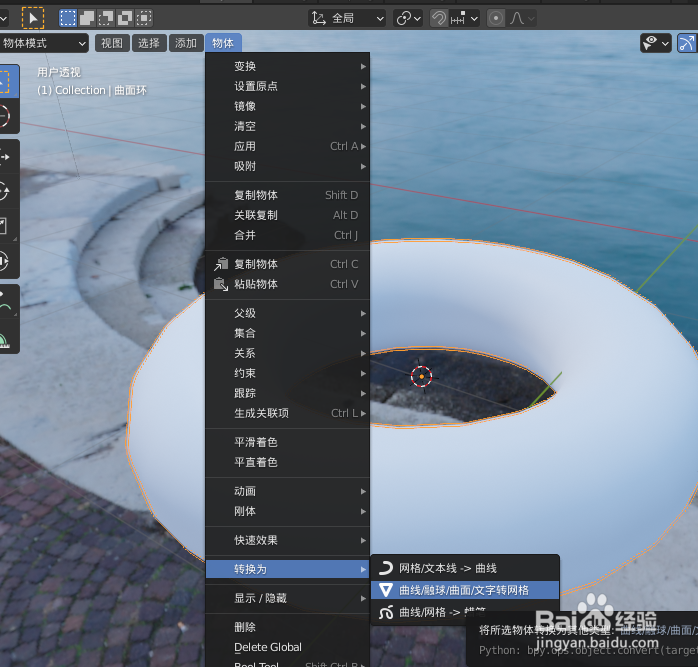Image resolution: width=698 pixels, height=667 pixels.
Task: Open the 添加 menu
Action: point(186,43)
